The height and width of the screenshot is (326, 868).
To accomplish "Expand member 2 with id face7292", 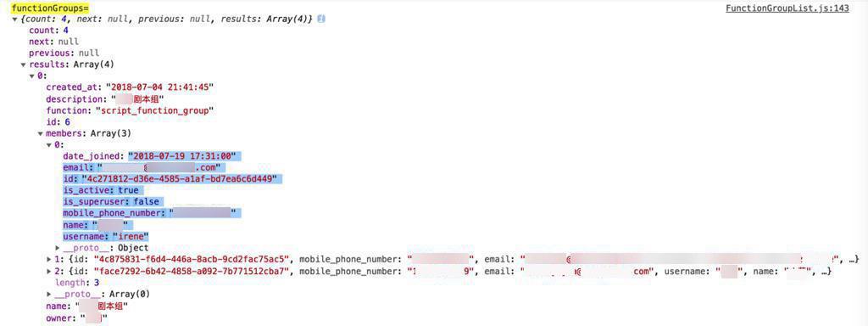I will (x=49, y=271).
